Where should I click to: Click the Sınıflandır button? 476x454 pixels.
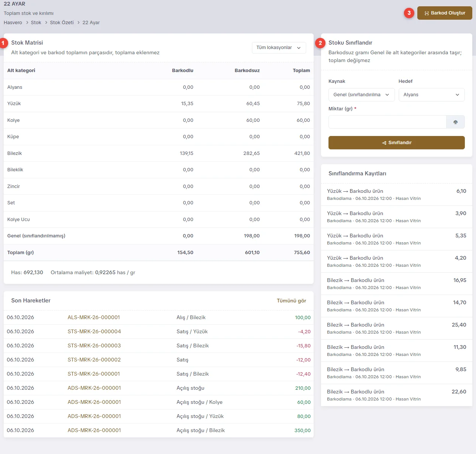tap(396, 143)
